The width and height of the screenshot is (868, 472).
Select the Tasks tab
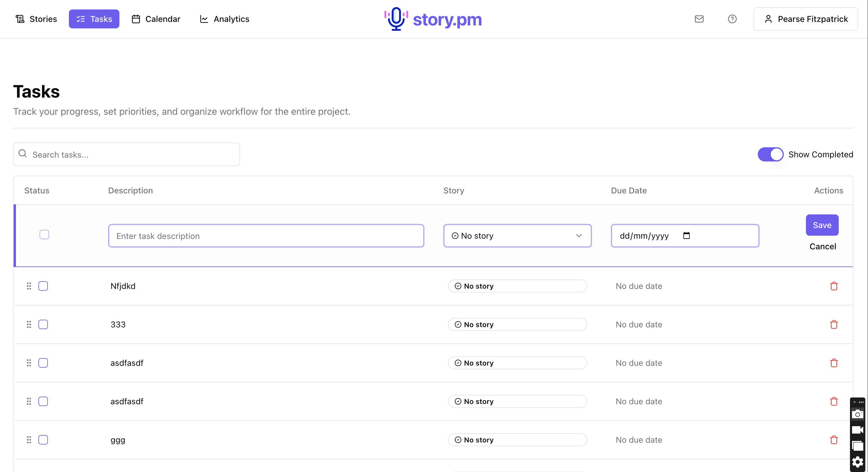coord(94,19)
